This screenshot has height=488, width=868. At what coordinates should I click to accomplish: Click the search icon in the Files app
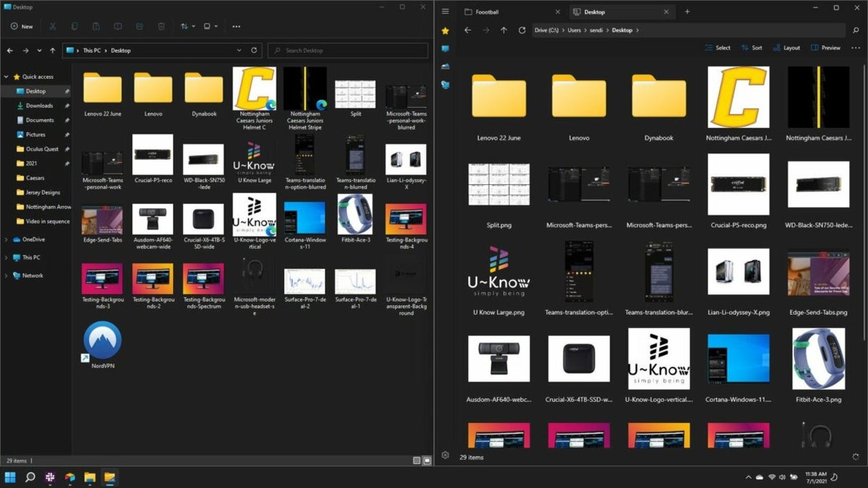coord(856,30)
